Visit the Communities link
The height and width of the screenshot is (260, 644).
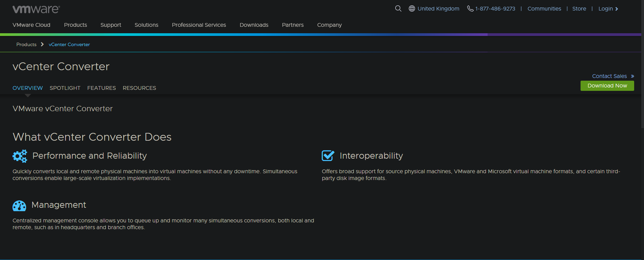[544, 9]
